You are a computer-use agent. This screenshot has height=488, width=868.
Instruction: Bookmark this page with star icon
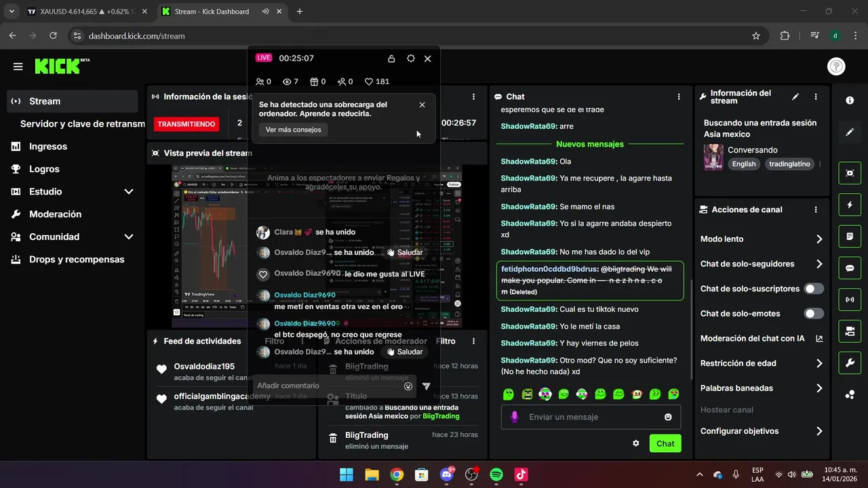coord(756,36)
